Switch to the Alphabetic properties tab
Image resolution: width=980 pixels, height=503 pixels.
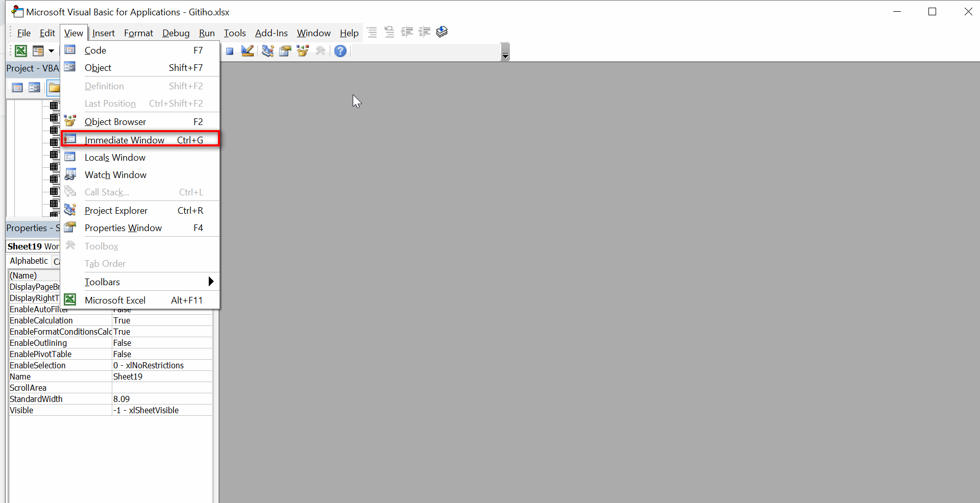pos(29,261)
